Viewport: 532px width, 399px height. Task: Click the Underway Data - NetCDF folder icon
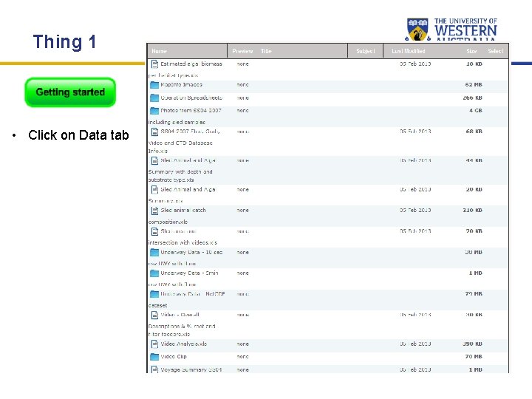click(x=154, y=294)
